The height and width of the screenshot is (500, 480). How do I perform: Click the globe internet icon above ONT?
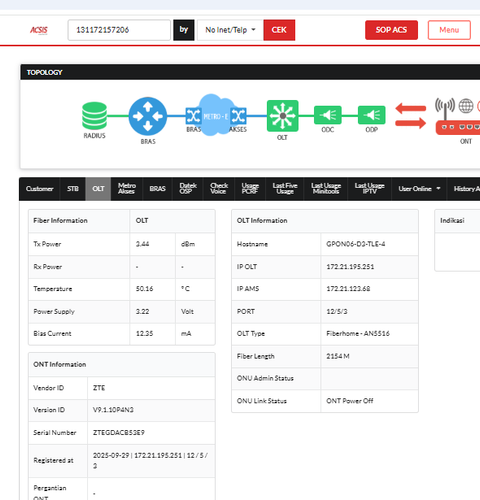click(x=466, y=106)
